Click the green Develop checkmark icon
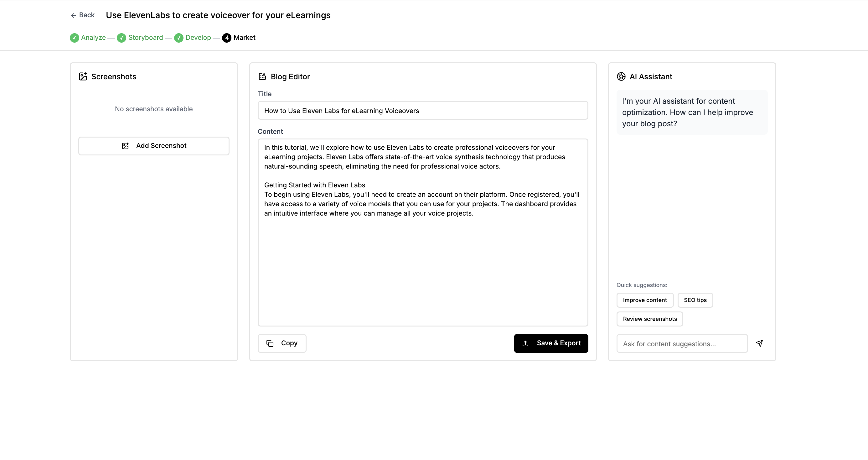 179,38
